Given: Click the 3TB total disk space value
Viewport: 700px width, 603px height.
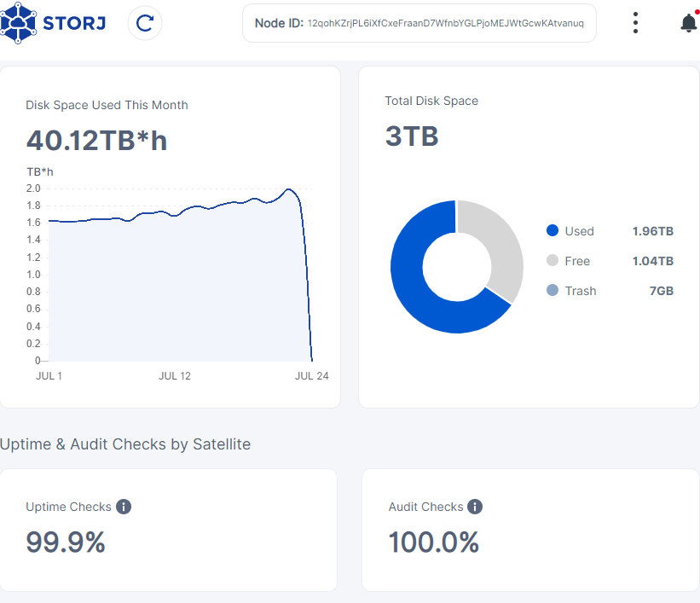Looking at the screenshot, I should click(411, 136).
